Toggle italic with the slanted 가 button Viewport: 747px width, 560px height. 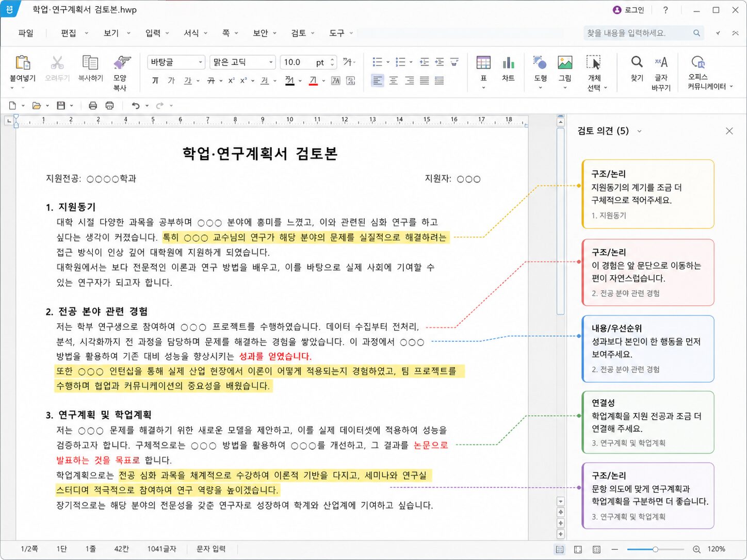tap(171, 80)
